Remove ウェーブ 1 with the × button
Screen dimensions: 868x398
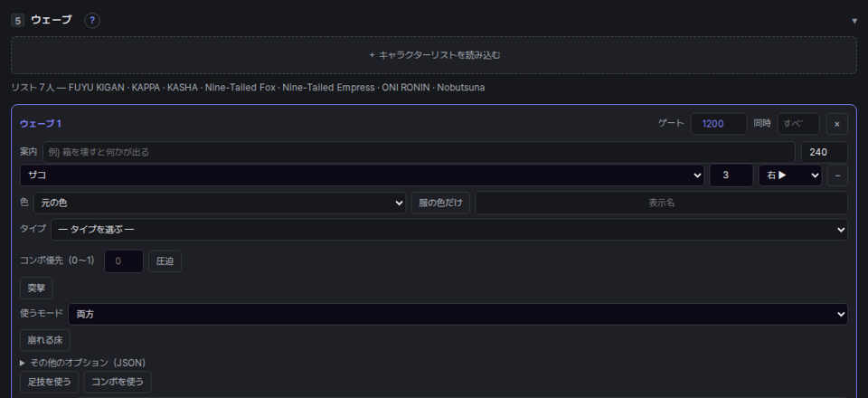836,124
